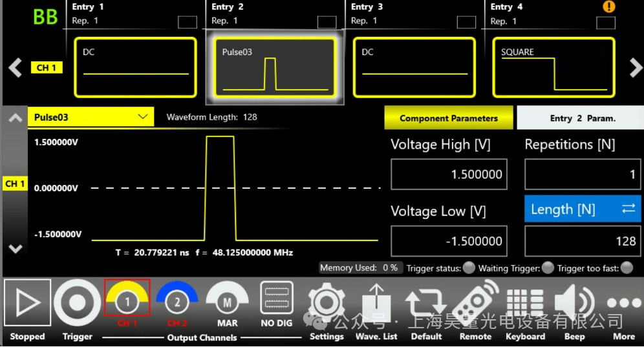Edit the Length value 128 field
This screenshot has width=644, height=347.
click(583, 241)
